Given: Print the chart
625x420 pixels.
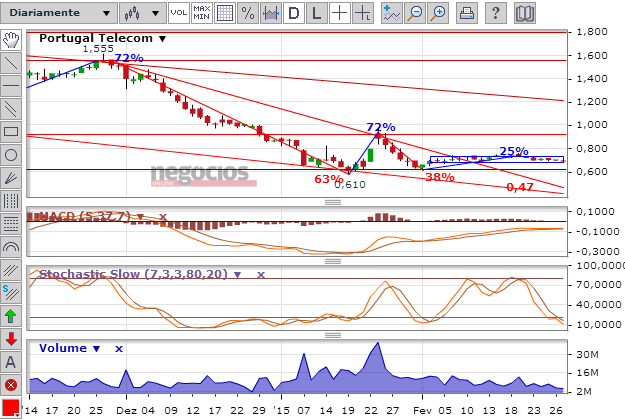Looking at the screenshot, I should [x=466, y=13].
